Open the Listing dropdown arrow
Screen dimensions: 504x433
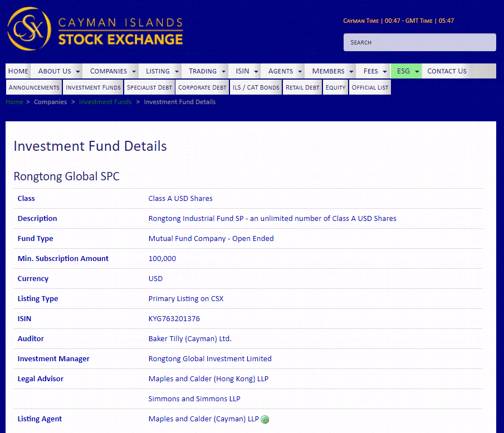coord(177,71)
